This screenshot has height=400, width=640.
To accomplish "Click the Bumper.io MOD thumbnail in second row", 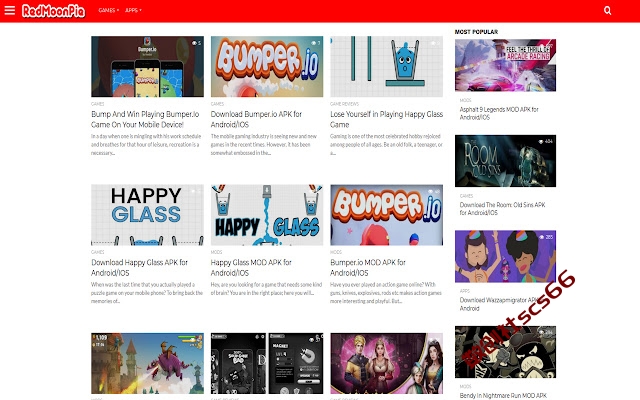I will (387, 215).
